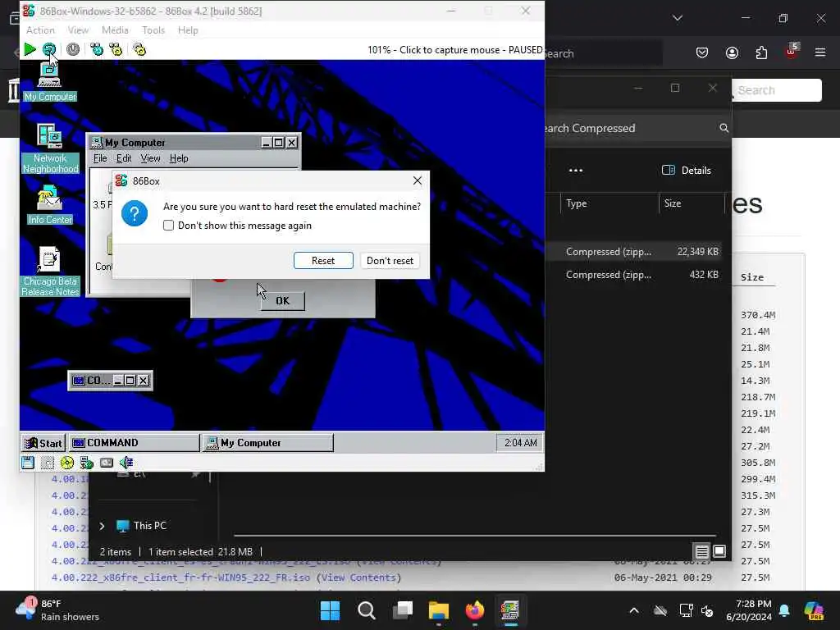Click the Firefox Pocket save icon
This screenshot has height=630, width=840.
click(x=702, y=52)
